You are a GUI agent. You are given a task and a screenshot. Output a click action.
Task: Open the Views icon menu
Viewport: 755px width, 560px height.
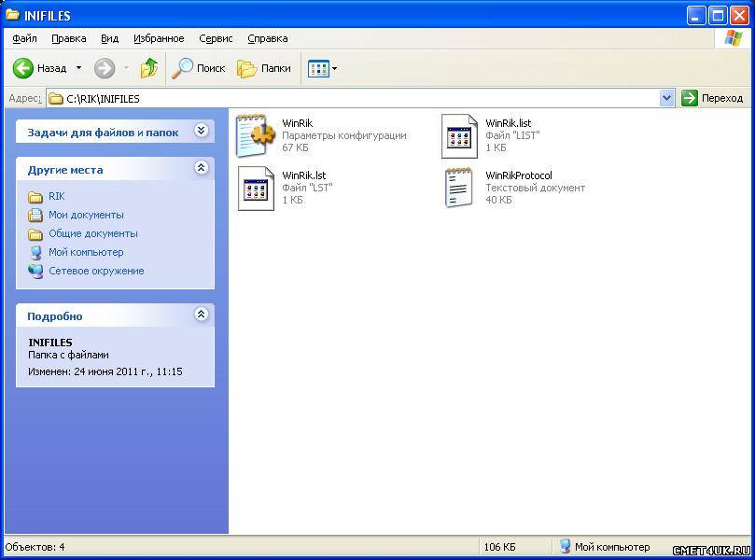318,69
